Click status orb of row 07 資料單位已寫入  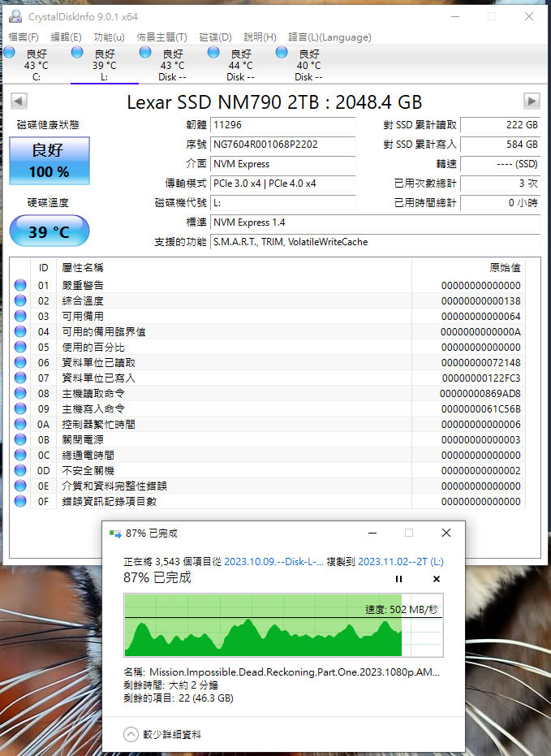[x=20, y=378]
